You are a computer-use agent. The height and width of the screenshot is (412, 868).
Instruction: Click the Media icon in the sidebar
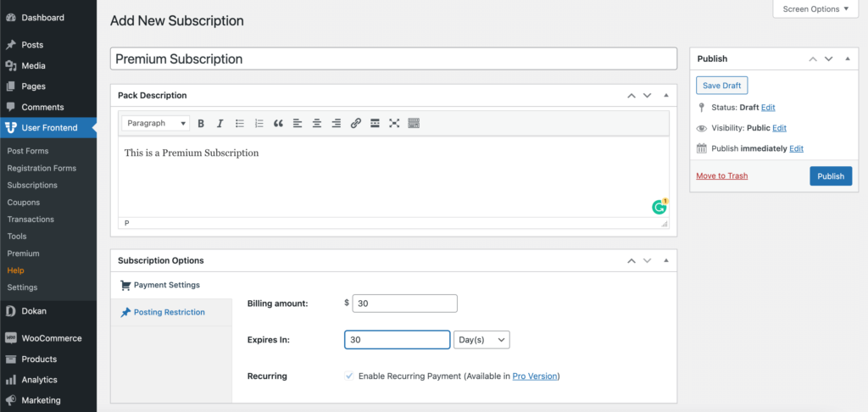coord(10,66)
